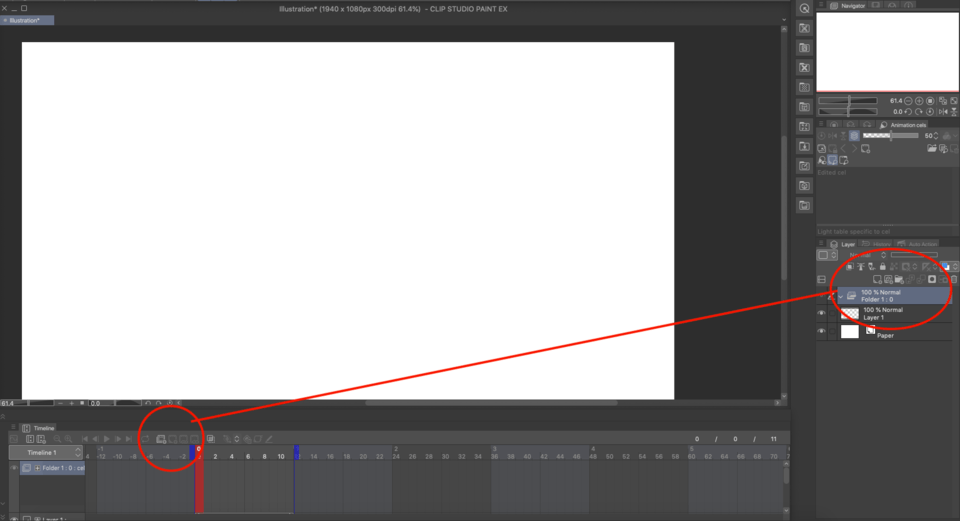Image resolution: width=960 pixels, height=521 pixels.
Task: Click the Enable onion skin icon in the timeline
Action: [210, 439]
